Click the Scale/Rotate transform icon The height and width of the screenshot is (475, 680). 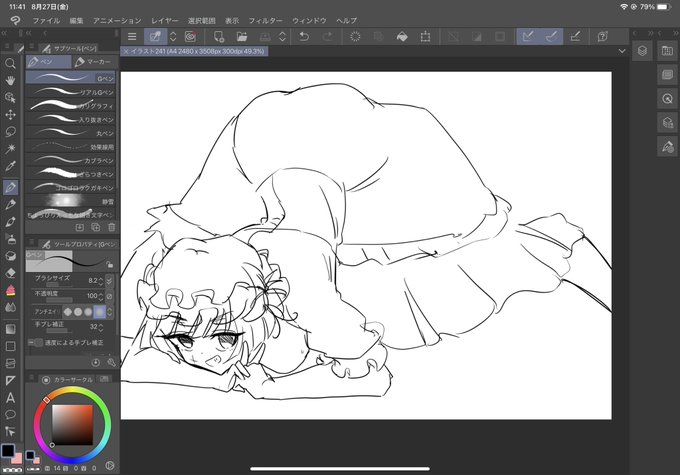tap(425, 37)
